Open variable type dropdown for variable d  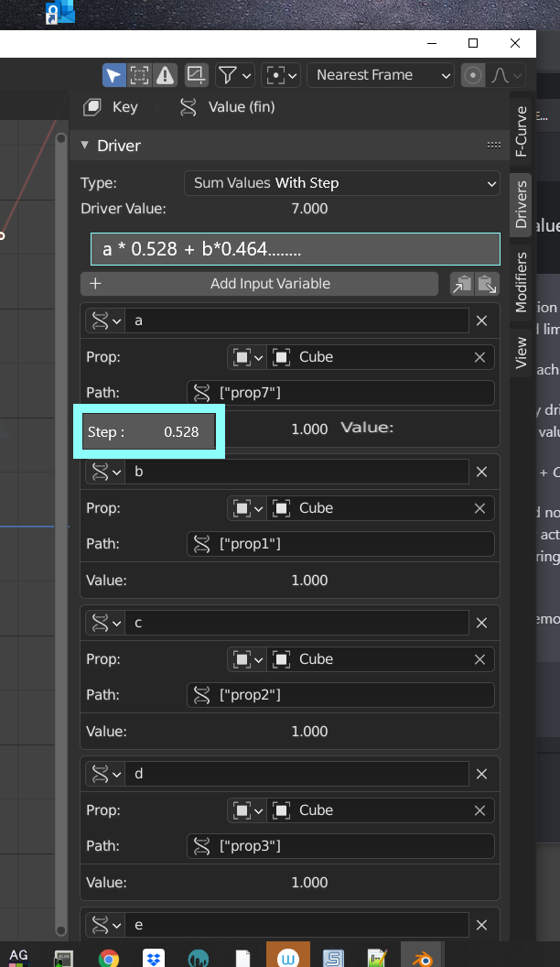105,774
